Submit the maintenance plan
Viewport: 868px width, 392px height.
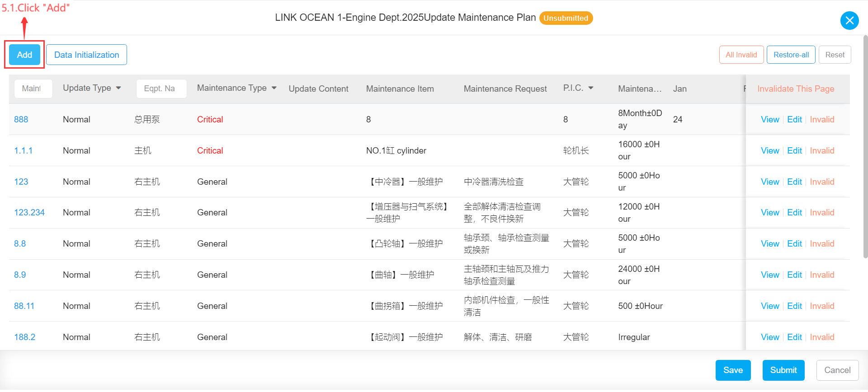coord(783,370)
